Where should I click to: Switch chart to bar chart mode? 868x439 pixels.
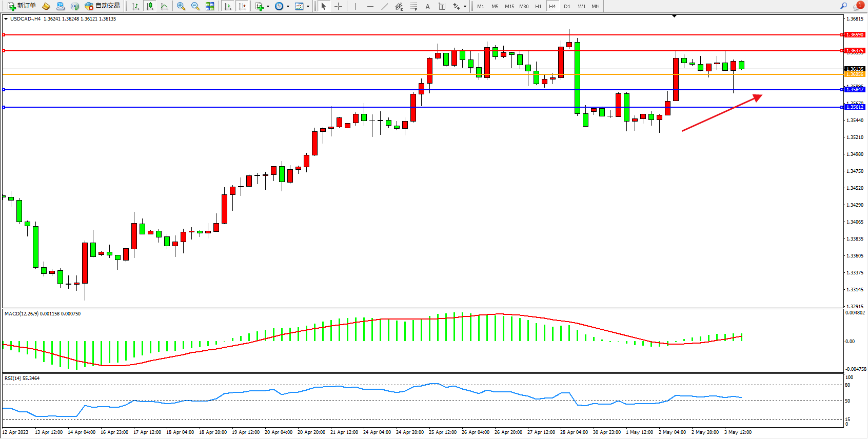(x=135, y=6)
